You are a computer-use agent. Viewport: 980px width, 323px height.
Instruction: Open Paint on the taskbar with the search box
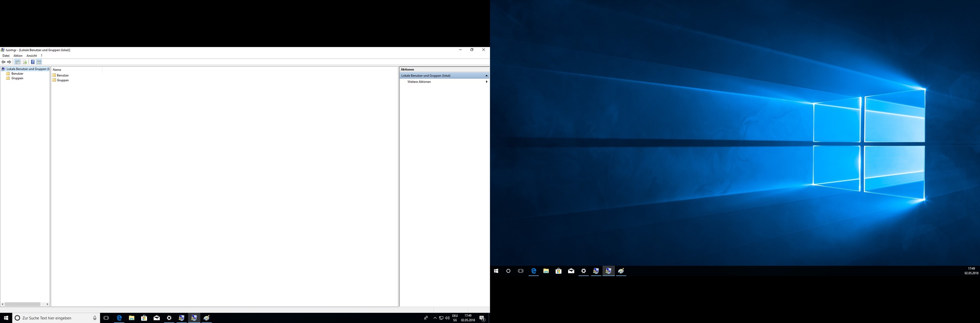pos(206,318)
